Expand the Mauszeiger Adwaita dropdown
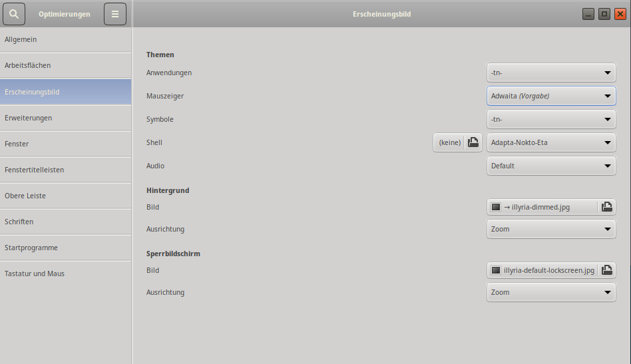631x364 pixels. coord(551,96)
